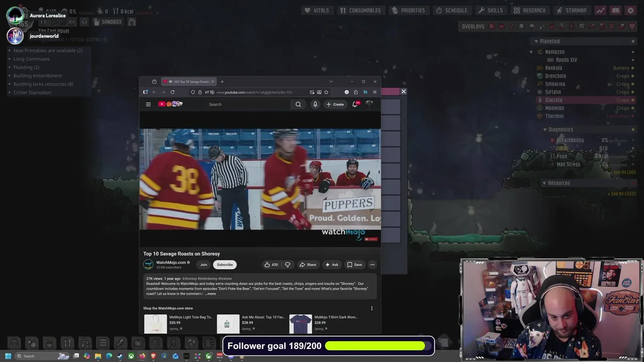Enable the Radiation overlay icon
644x362 pixels.
click(x=631, y=26)
